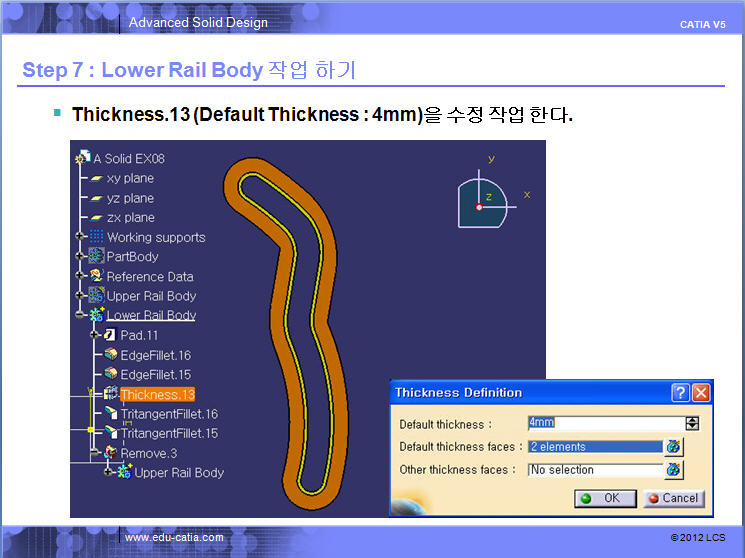Cancel the Thickness Definition dialog
Image resolution: width=745 pixels, height=558 pixels.
click(x=673, y=498)
